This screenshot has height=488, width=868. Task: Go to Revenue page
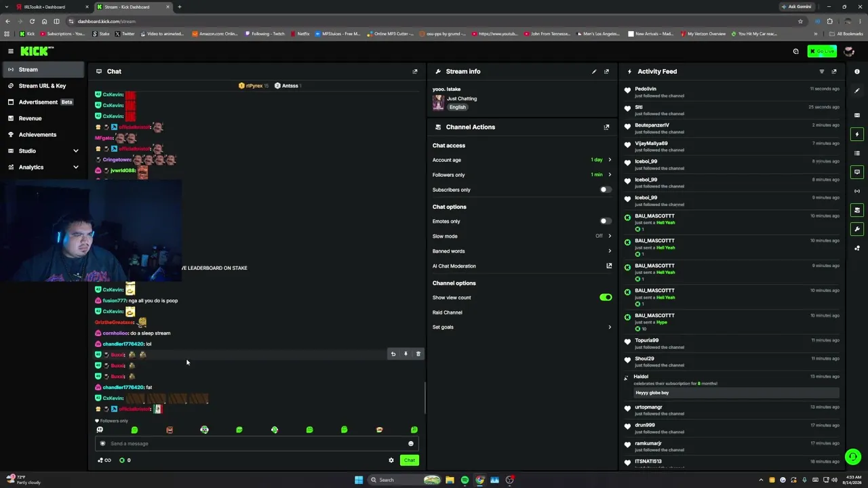43,118
